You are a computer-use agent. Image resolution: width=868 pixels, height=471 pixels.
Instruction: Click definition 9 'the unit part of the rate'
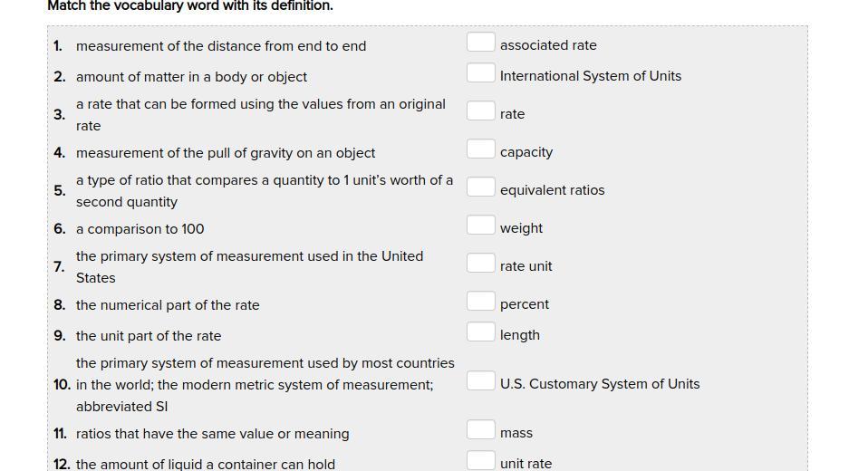click(x=149, y=336)
